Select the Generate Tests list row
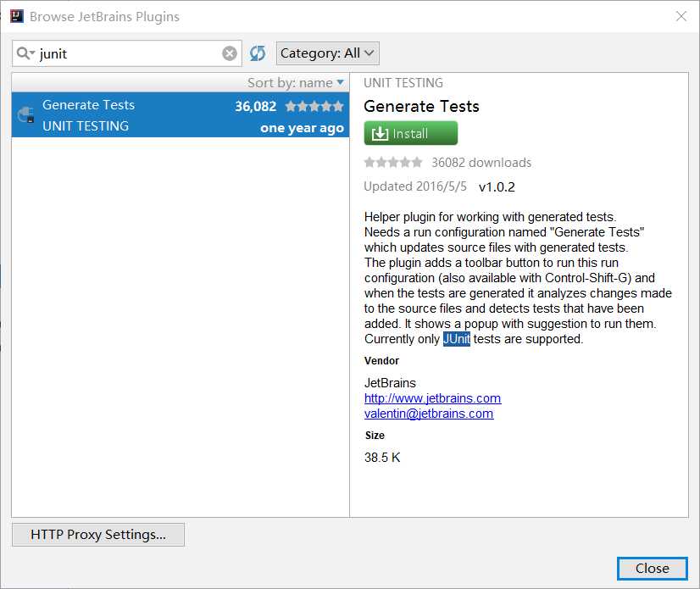Viewport: 700px width, 589px height. click(181, 114)
